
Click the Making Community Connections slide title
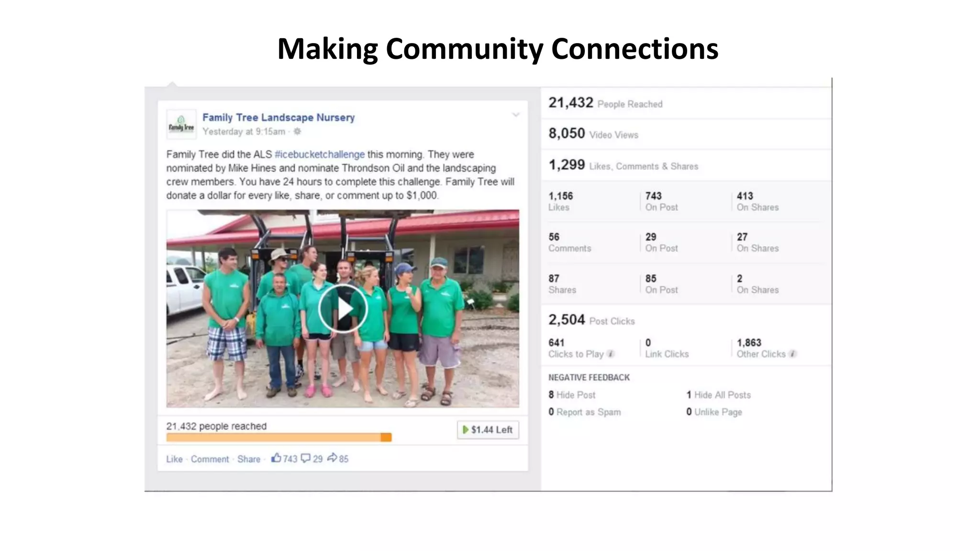coord(498,49)
